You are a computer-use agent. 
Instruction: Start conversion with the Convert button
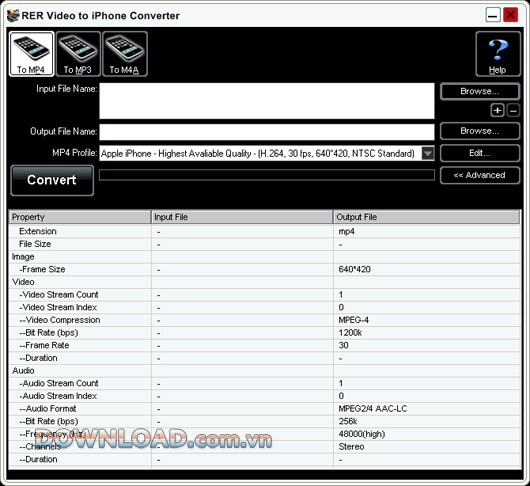[x=52, y=180]
